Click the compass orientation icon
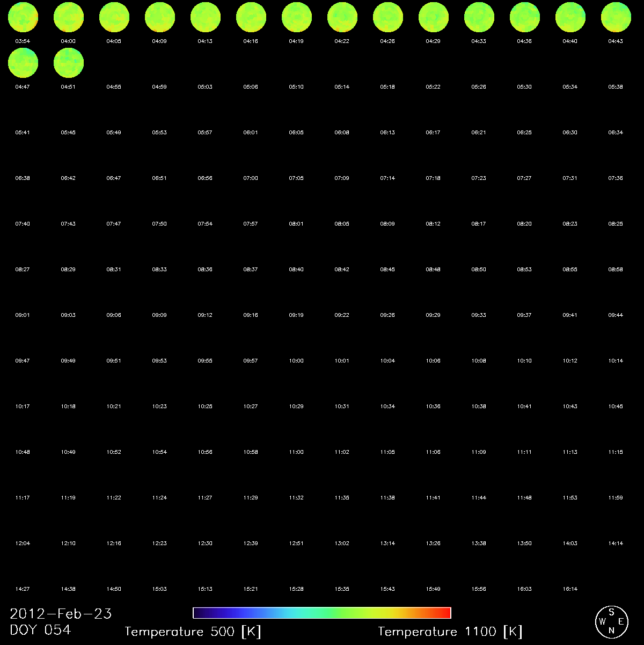The image size is (644, 645). click(612, 621)
